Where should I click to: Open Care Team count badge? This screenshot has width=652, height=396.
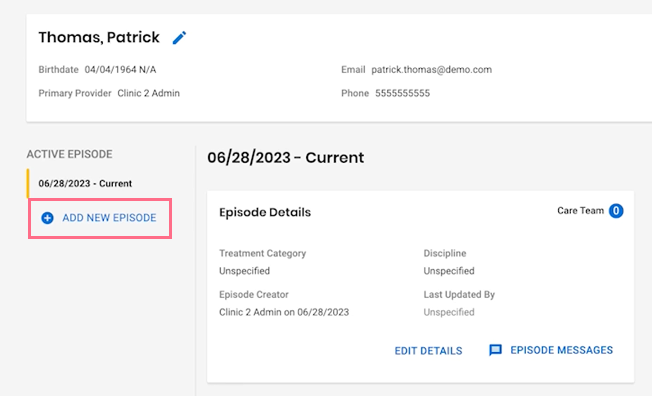616,211
